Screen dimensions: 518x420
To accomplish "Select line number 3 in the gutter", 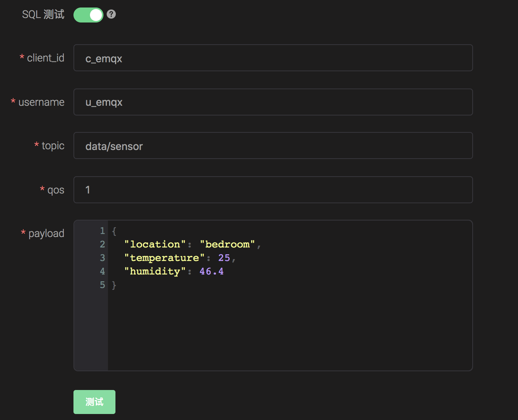I will [x=102, y=258].
